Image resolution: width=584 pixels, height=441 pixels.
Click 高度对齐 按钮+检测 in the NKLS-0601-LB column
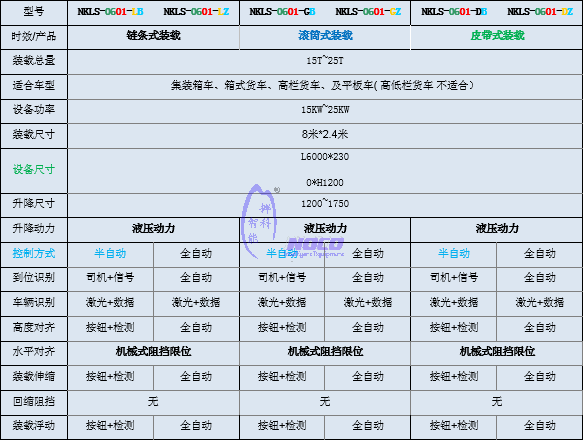[x=110, y=327]
